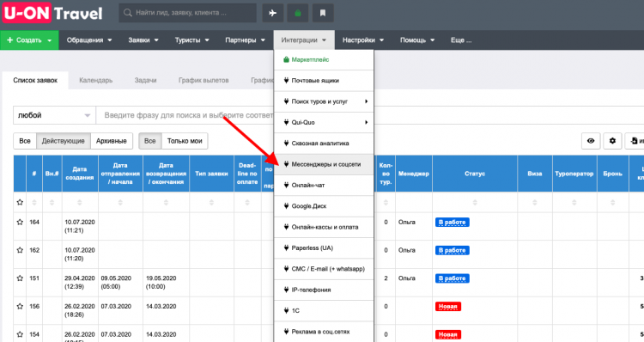Viewport: 644px width, 342px height.
Task: Click the U-ON Travel logo
Action: pos(52,13)
